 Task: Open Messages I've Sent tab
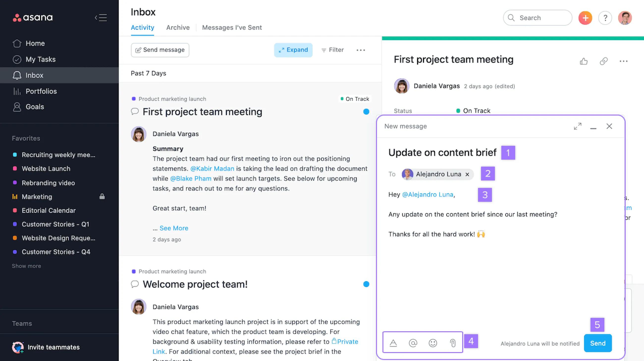[x=232, y=28]
